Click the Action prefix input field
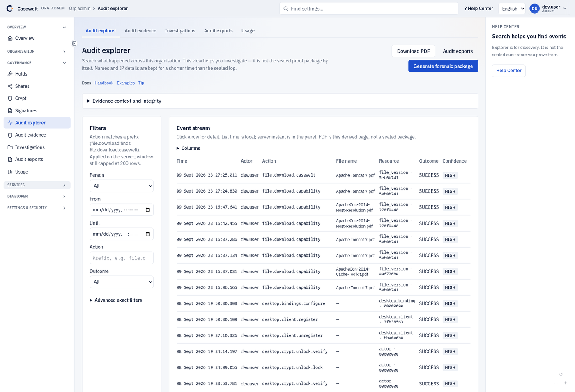This screenshot has height=392, width=575. click(x=122, y=258)
